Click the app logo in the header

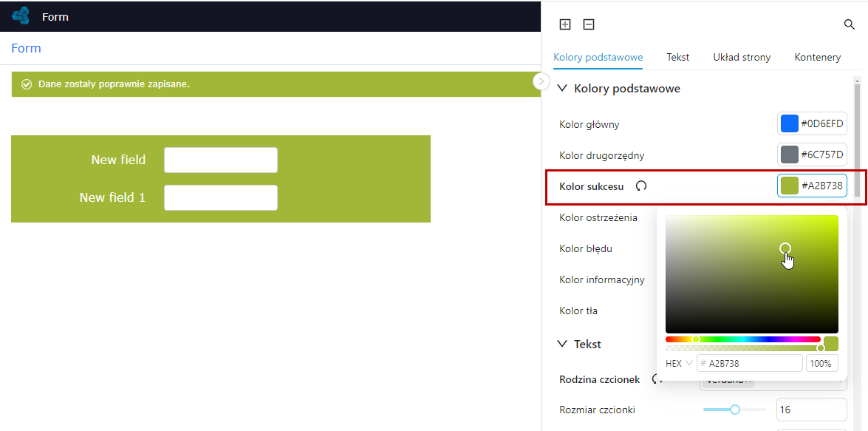(21, 16)
